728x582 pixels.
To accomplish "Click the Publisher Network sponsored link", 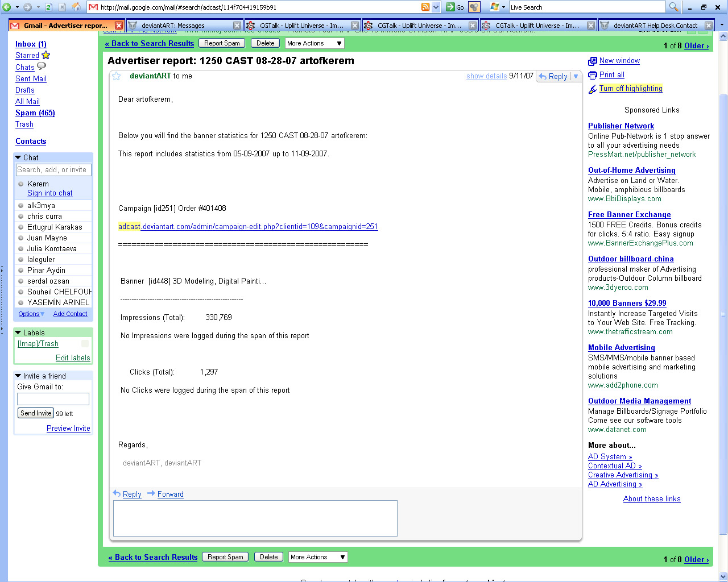I will click(x=621, y=126).
